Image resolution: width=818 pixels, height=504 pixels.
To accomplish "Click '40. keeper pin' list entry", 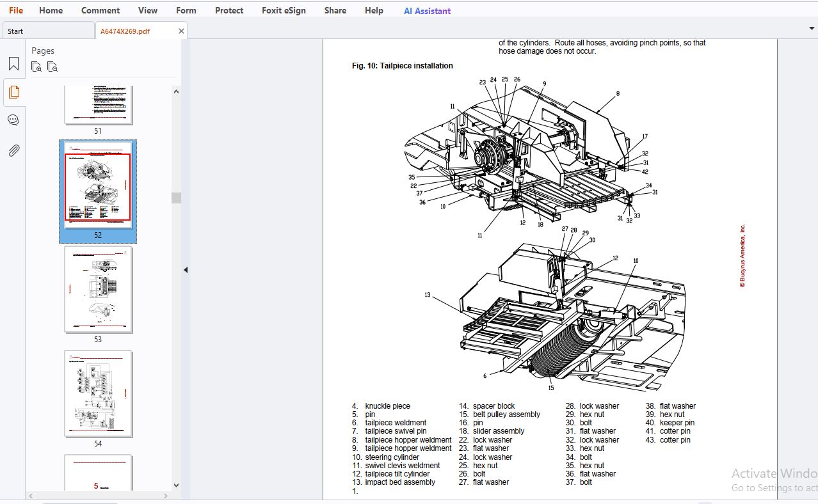I will click(x=670, y=423).
